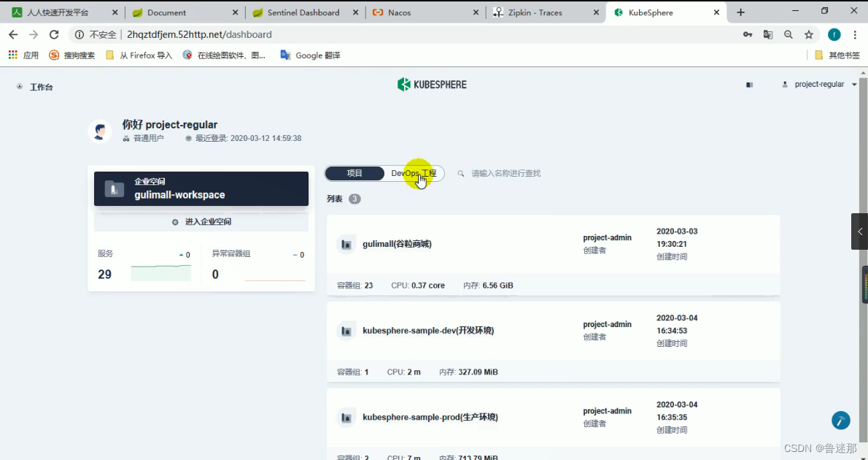Click the not-secure site info icon
Screen dimensions: 868x460
coord(80,34)
